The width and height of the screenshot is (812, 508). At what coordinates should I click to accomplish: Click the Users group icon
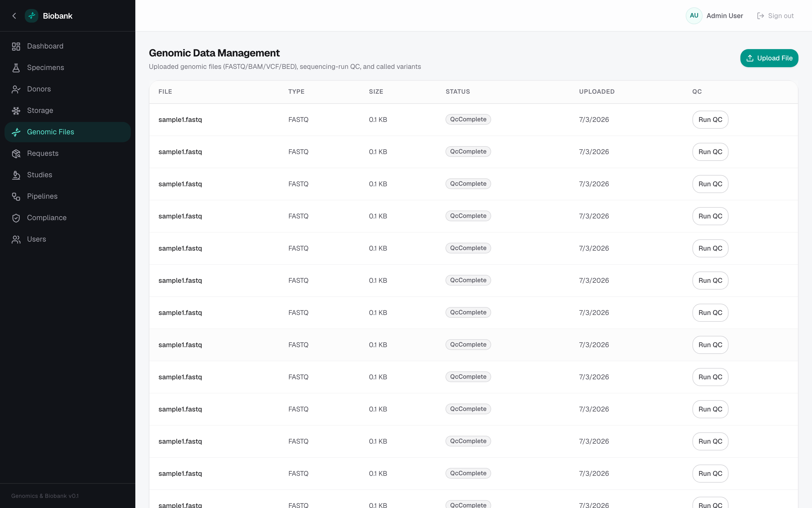(16, 240)
